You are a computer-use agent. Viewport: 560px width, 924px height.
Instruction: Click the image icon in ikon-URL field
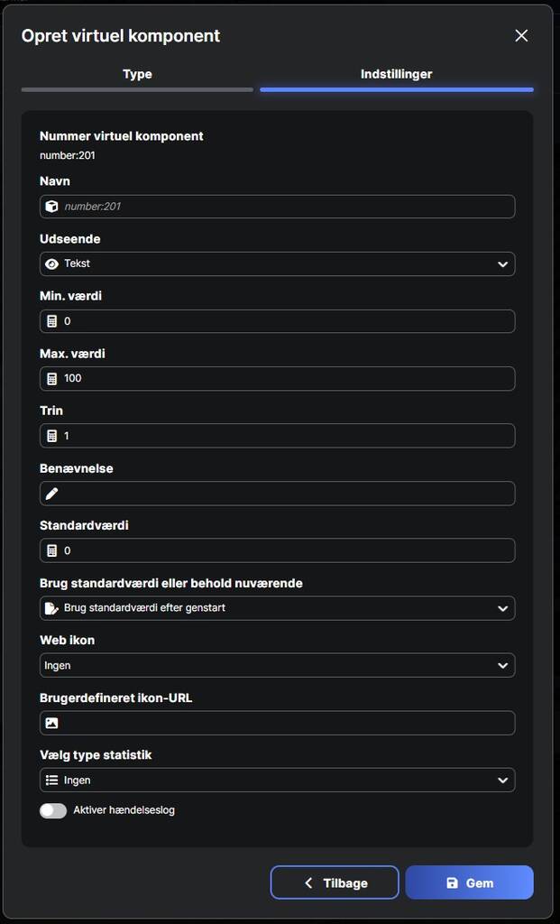point(51,723)
